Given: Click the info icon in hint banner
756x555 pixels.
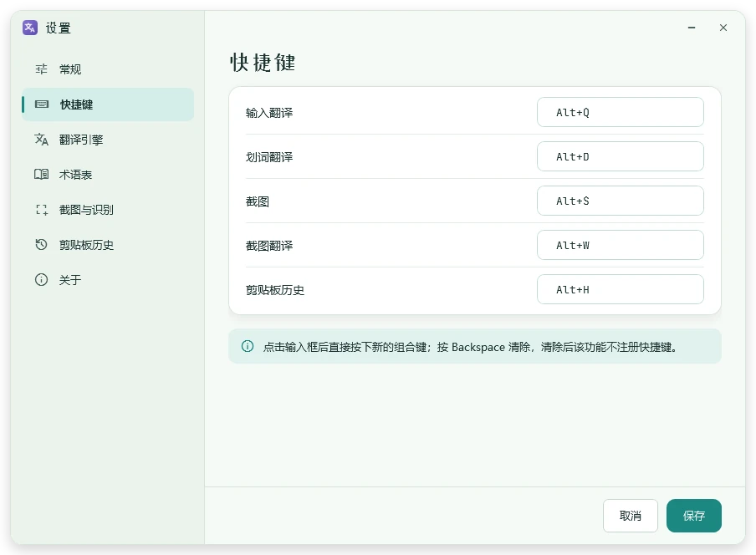Looking at the screenshot, I should 248,346.
